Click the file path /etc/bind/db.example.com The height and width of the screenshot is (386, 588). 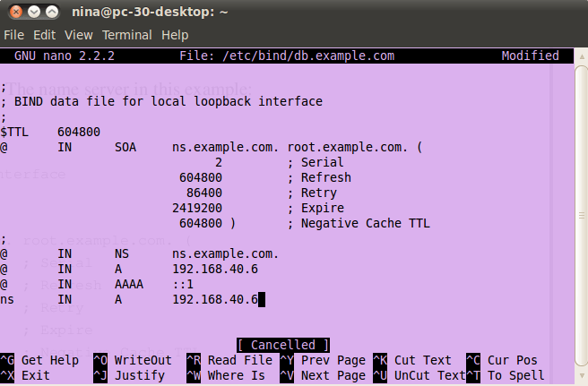[x=308, y=56]
